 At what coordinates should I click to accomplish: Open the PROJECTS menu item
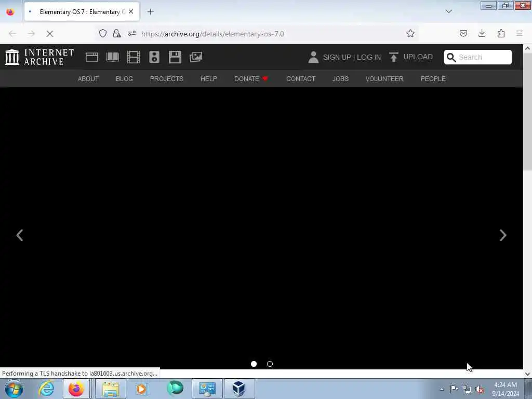click(167, 79)
